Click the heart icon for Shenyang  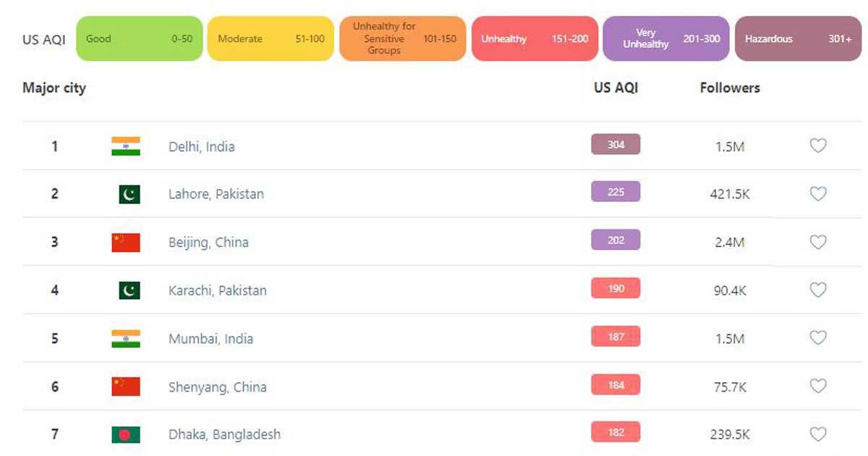pos(817,387)
